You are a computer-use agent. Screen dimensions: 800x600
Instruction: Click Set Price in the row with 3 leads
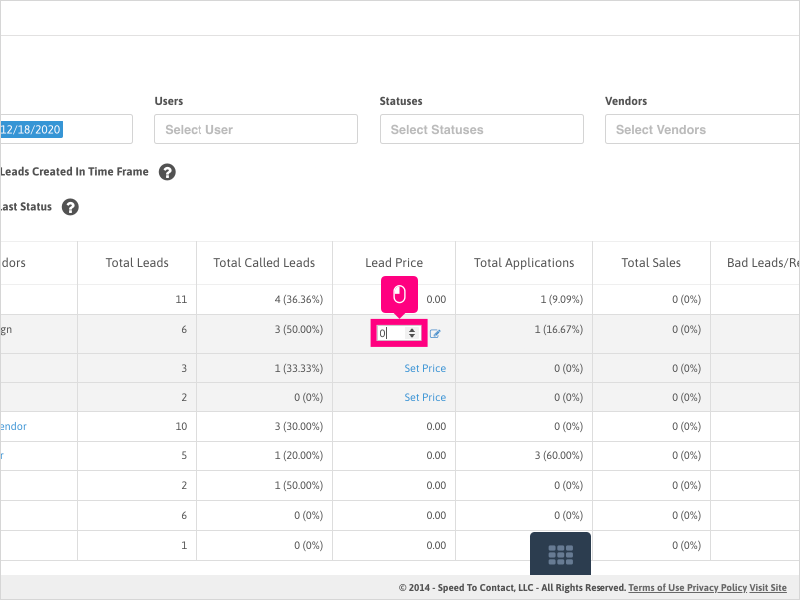click(x=425, y=368)
